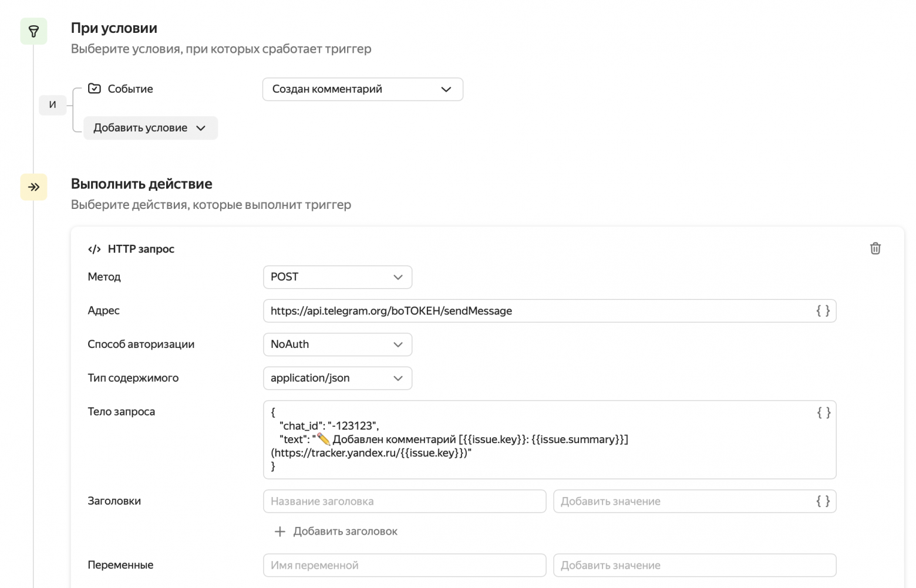
Task: Click the braces icon in Заголовки value field
Action: (x=823, y=501)
